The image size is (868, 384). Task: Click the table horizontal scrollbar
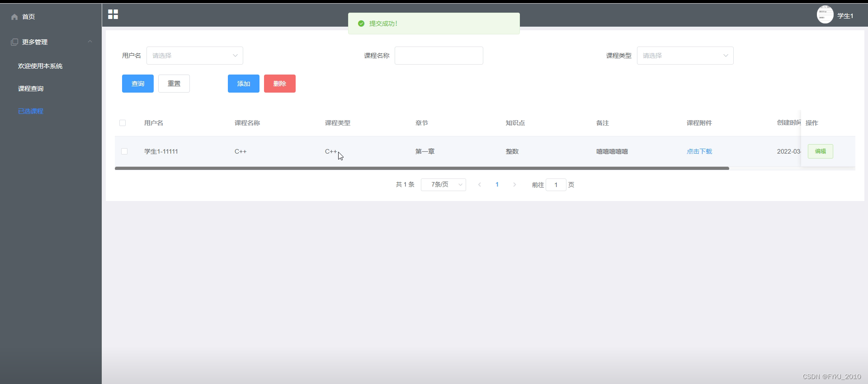(x=422, y=168)
